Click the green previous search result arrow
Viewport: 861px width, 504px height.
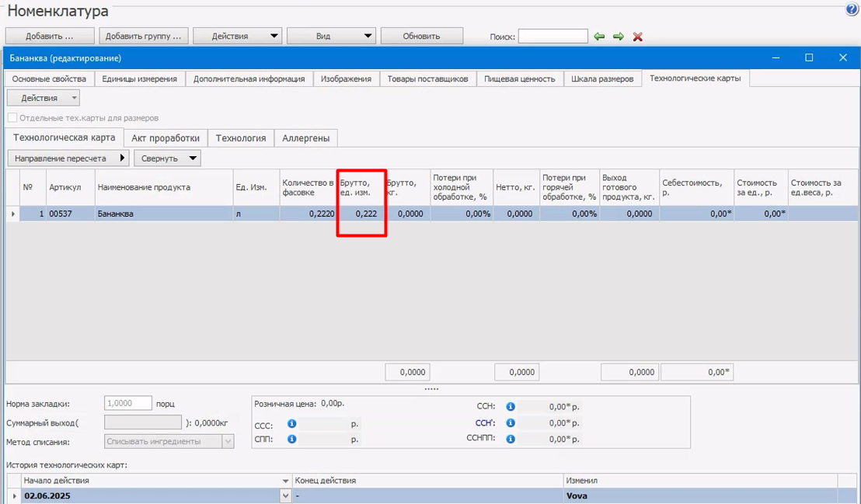tap(599, 36)
